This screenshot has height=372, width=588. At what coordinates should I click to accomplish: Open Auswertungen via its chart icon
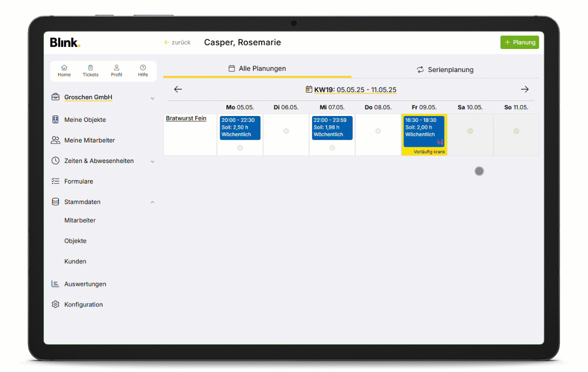point(55,284)
